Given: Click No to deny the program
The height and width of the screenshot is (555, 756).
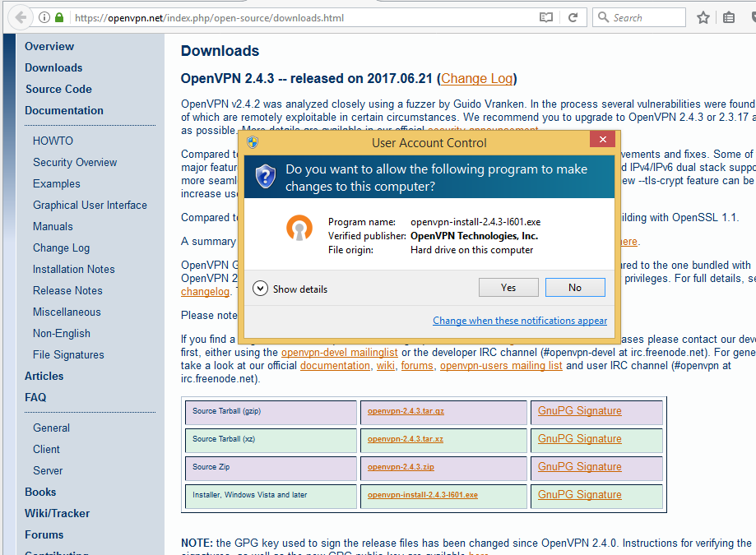Looking at the screenshot, I should 575,288.
